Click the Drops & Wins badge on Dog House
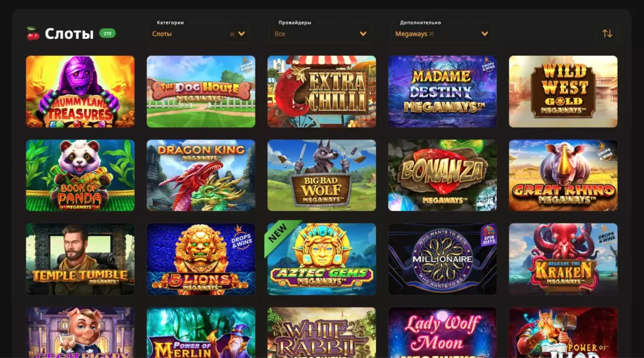 click(x=246, y=65)
